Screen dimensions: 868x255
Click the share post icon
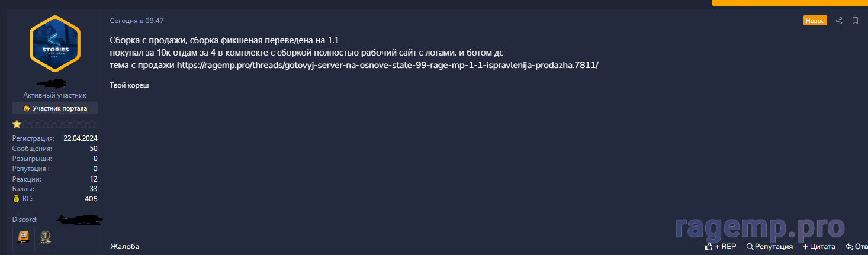[x=839, y=21]
